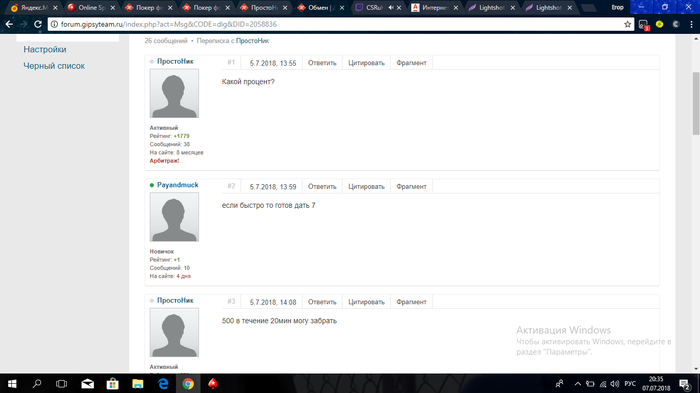Click Цитировать on message #3

click(x=366, y=302)
